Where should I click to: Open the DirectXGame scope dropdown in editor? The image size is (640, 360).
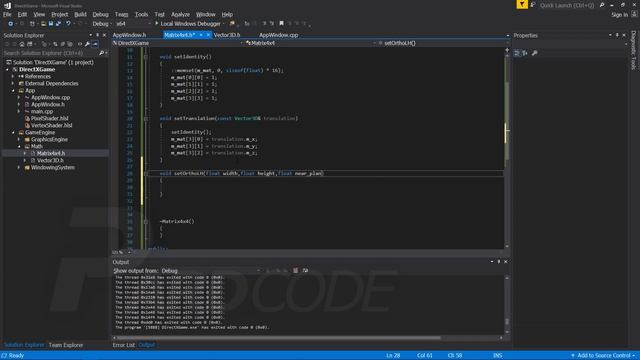(178, 43)
